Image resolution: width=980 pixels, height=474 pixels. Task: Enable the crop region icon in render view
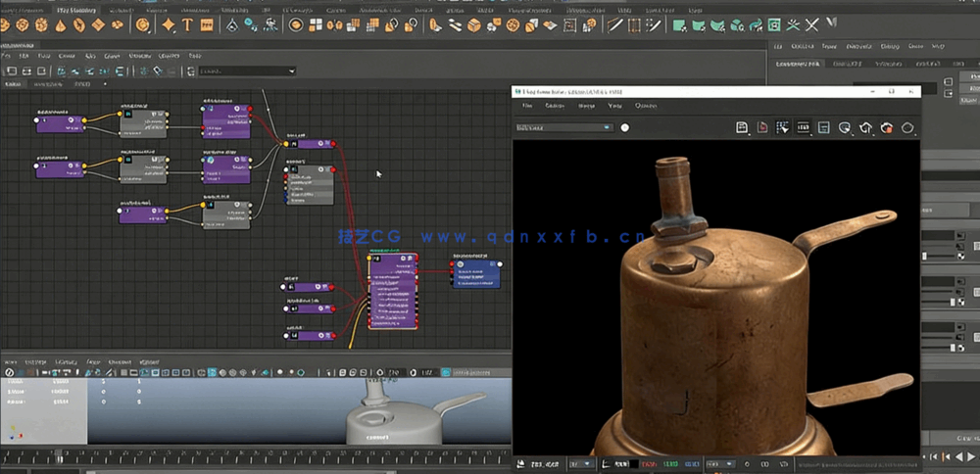[782, 127]
